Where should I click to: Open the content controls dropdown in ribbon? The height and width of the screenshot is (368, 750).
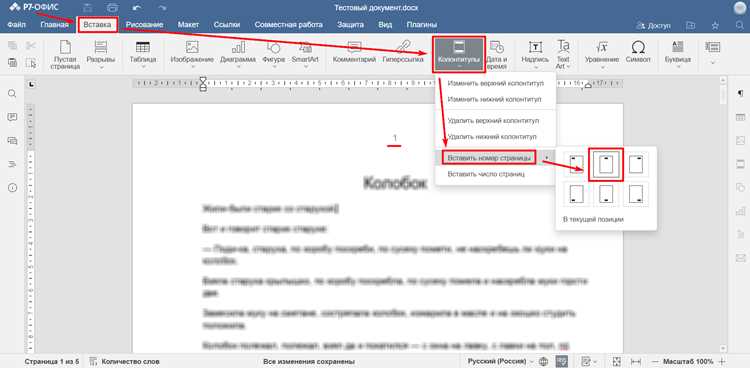tap(713, 53)
